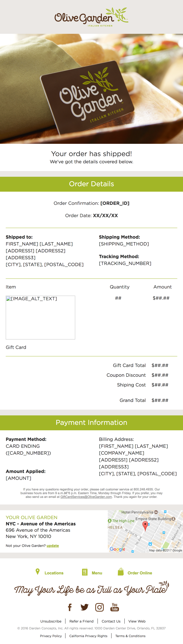Open California Privacy Rights link

coord(88,636)
